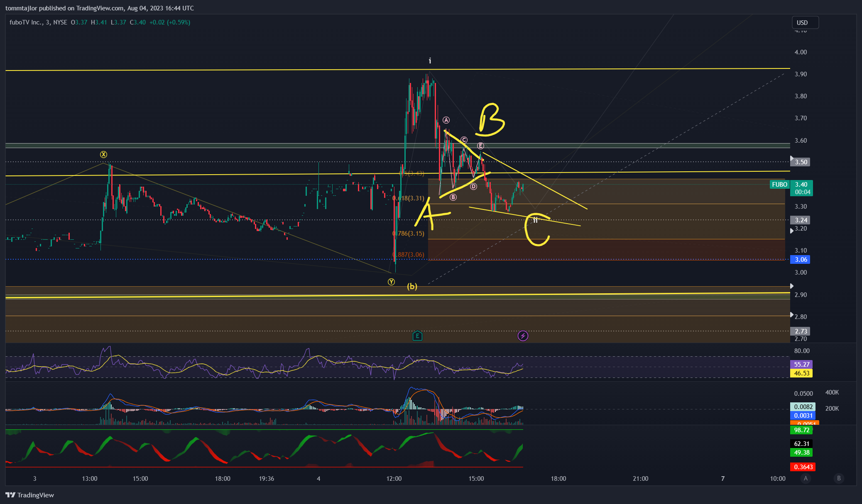Image resolution: width=862 pixels, height=504 pixels.
Task: Click the yellow circled Y wave label
Action: click(391, 282)
